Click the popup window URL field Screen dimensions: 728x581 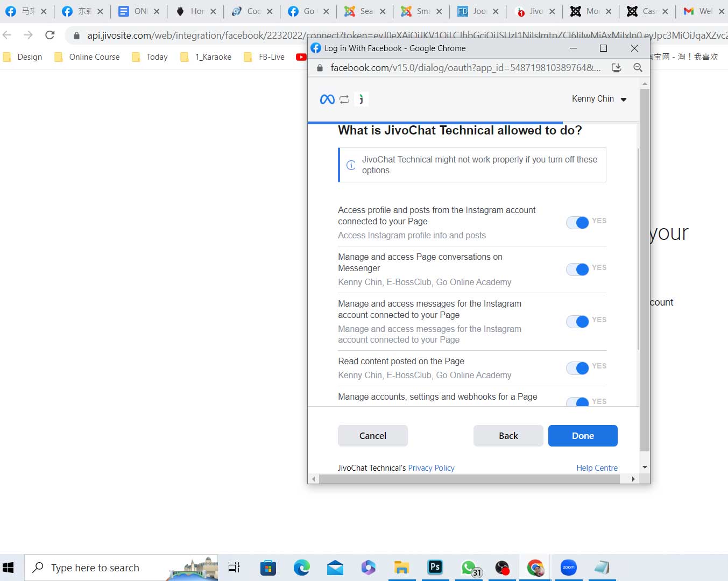click(x=465, y=68)
